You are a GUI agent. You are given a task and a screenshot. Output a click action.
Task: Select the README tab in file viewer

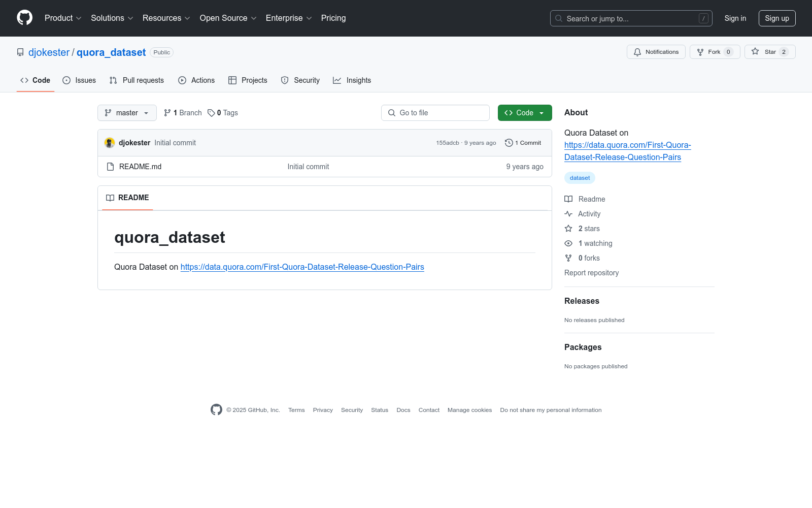[127, 198]
